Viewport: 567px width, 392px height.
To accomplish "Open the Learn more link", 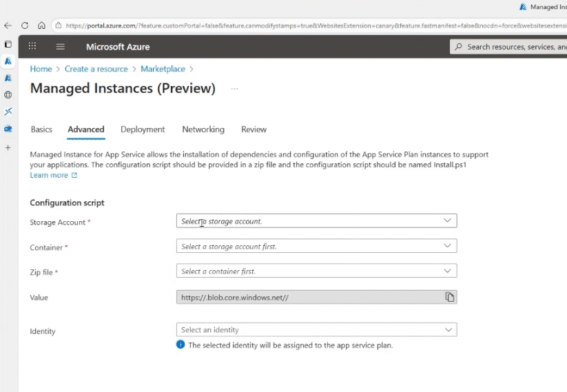I will coord(49,175).
